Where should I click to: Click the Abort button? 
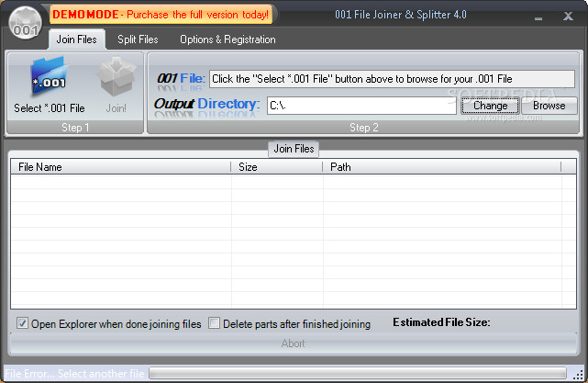[x=294, y=344]
